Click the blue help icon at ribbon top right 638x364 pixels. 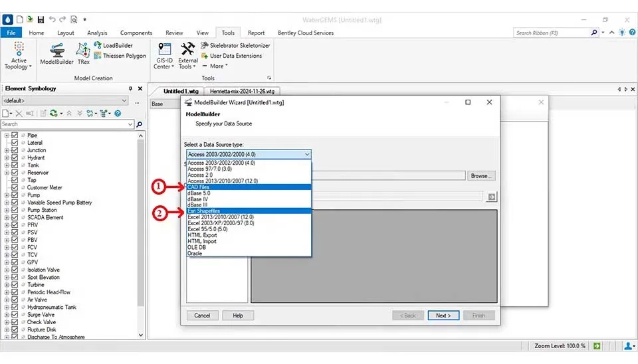[632, 33]
